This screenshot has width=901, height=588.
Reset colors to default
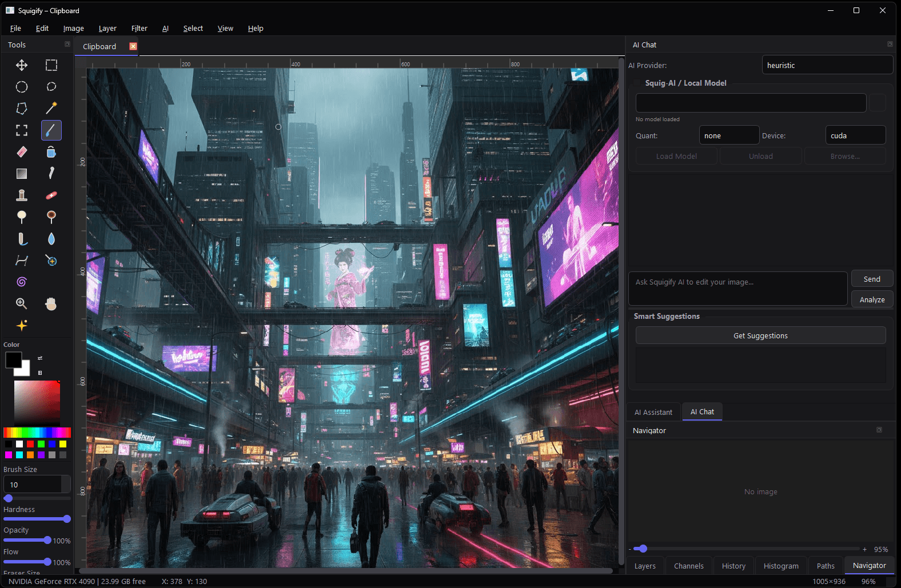[x=40, y=373]
